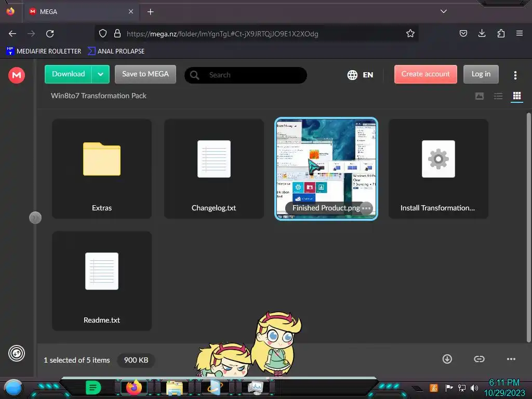This screenshot has width=532, height=399.
Task: Click the bottom bar download icon
Action: click(447, 359)
